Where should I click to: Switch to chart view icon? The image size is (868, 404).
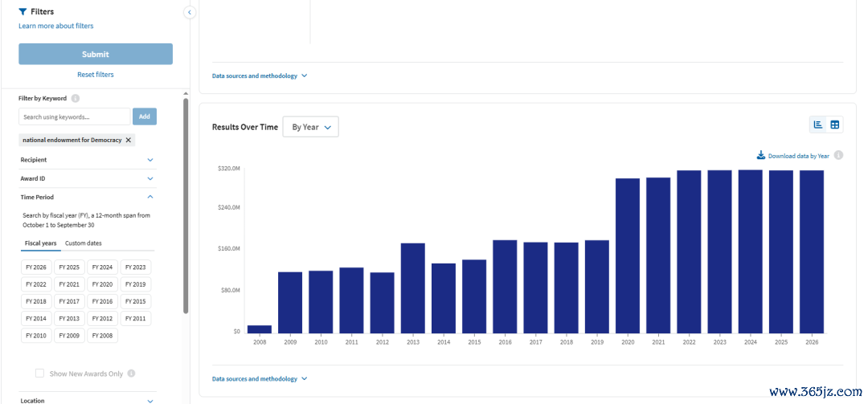[817, 124]
